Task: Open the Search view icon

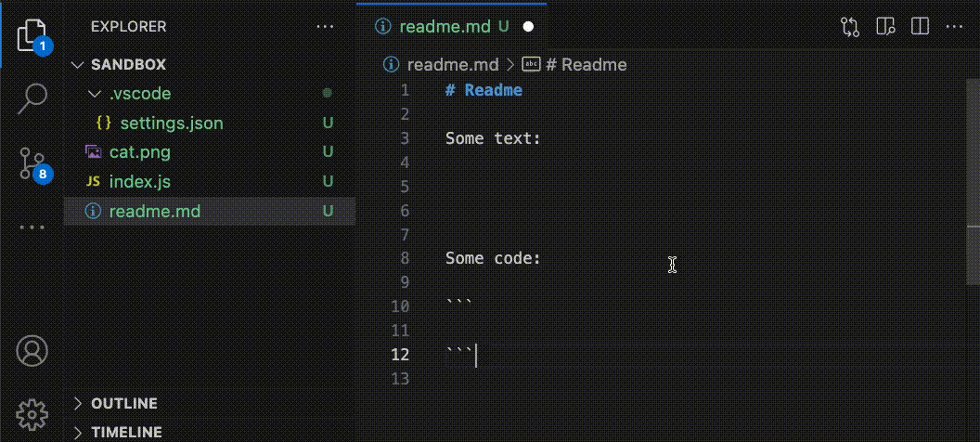Action: [32, 98]
